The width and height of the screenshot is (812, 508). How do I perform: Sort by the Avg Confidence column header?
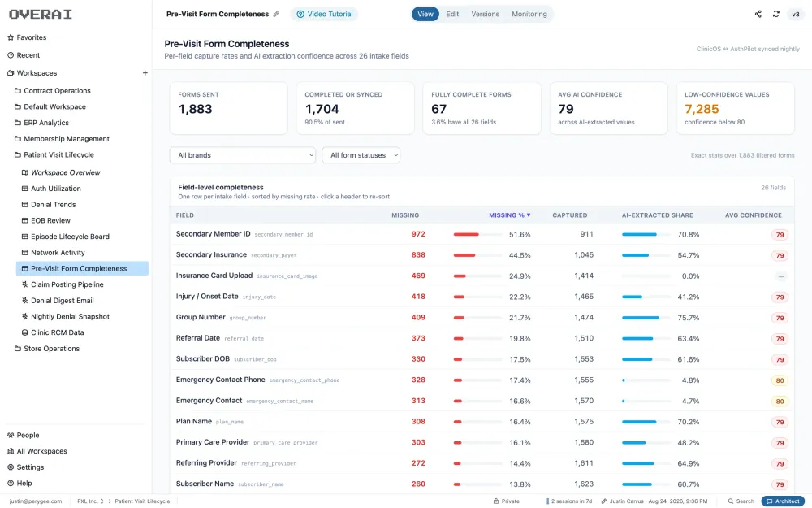pos(753,215)
